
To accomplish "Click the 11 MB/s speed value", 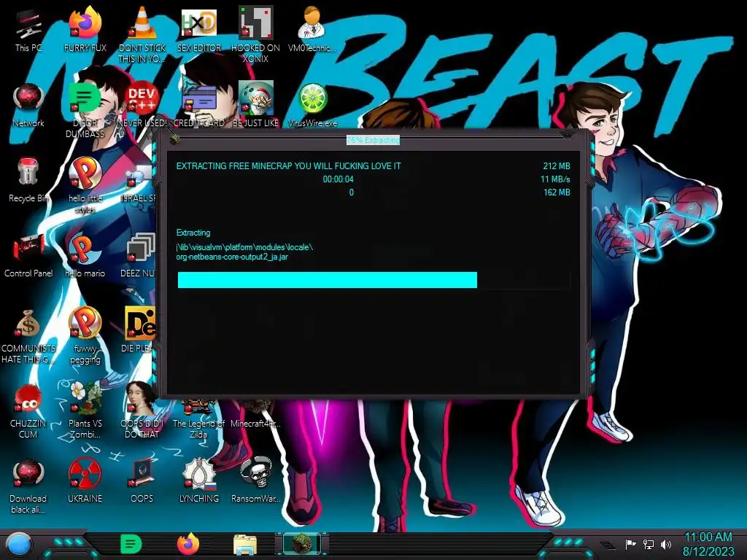I will 555,179.
